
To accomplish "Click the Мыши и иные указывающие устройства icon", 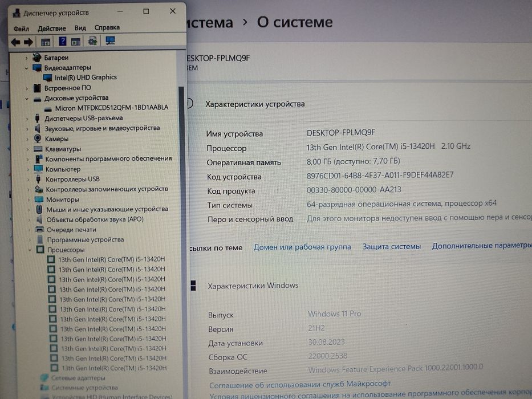I will (x=39, y=209).
